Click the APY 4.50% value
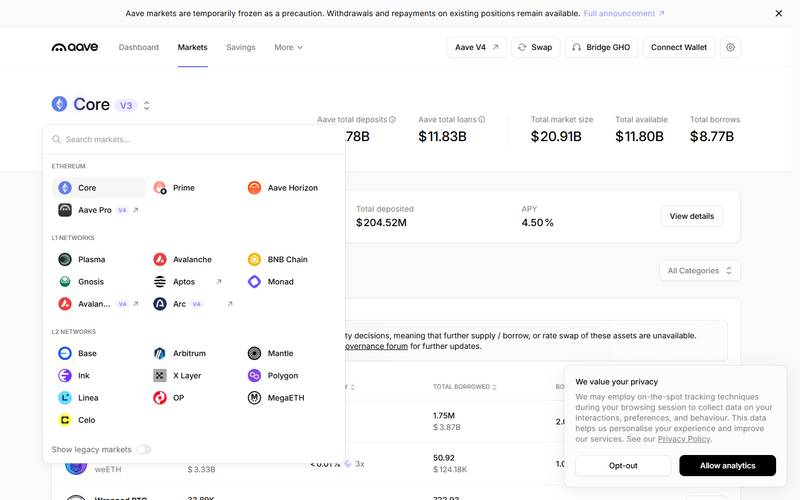This screenshot has width=800, height=500. (537, 222)
